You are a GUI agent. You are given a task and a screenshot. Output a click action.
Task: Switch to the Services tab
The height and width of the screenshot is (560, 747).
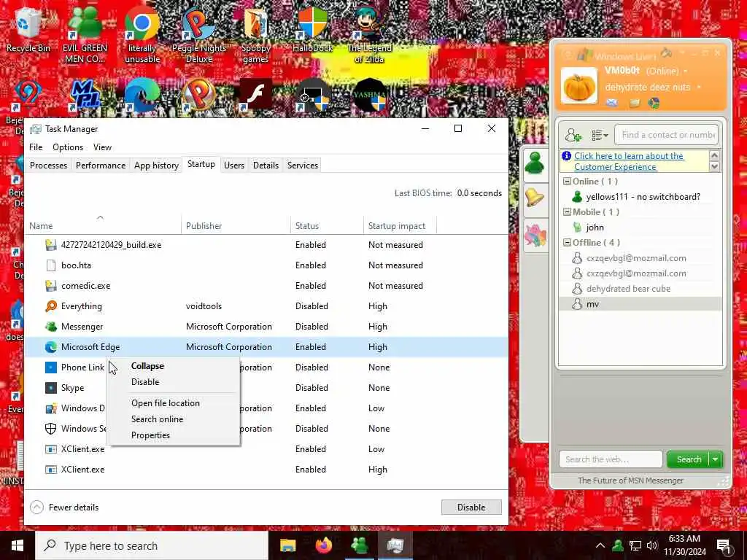click(303, 166)
